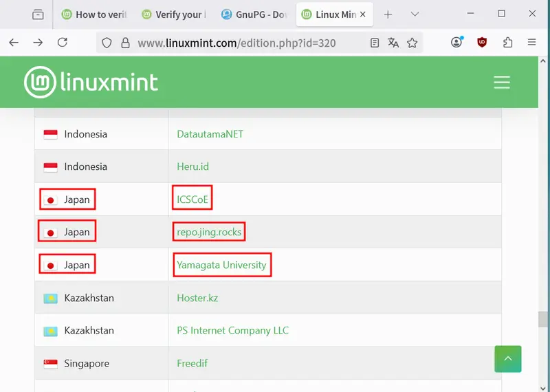
Task: Reload the current page
Action: point(63,43)
